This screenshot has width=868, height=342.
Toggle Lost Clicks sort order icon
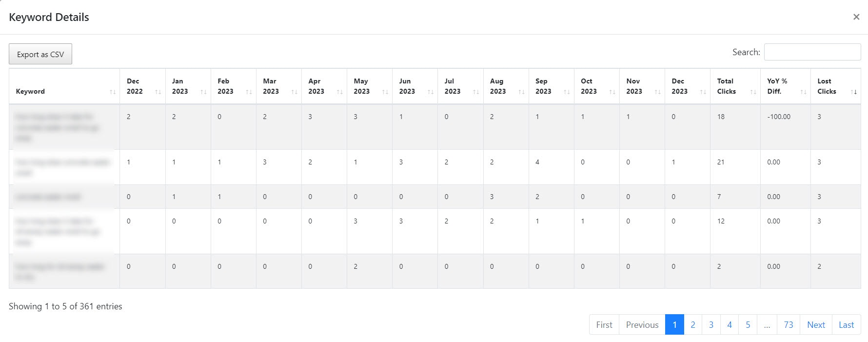coord(853,92)
